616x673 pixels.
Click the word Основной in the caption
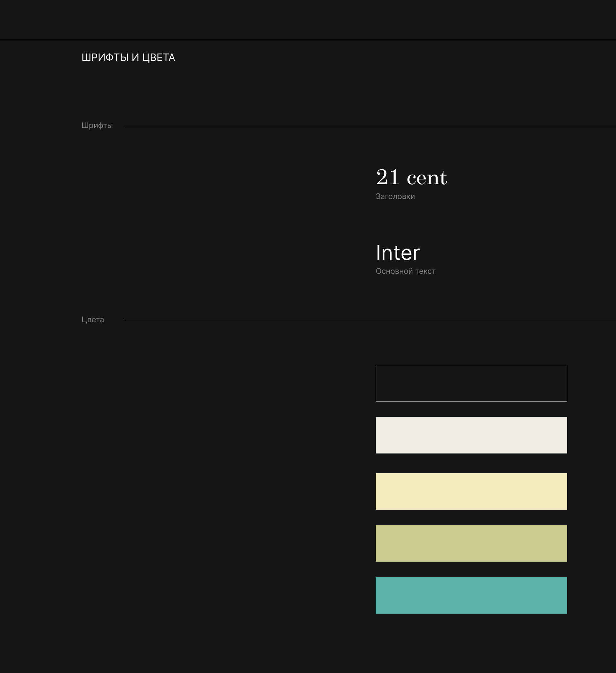coord(394,272)
